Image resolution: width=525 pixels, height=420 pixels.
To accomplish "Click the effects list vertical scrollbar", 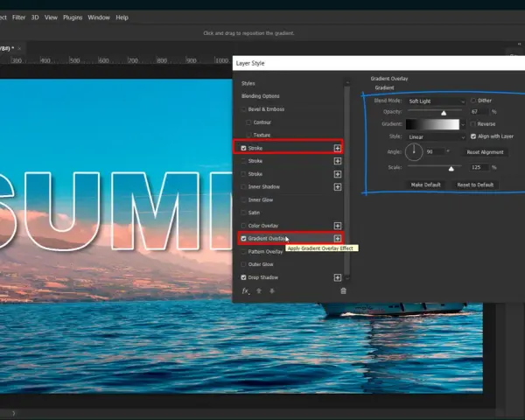I will coord(346,180).
